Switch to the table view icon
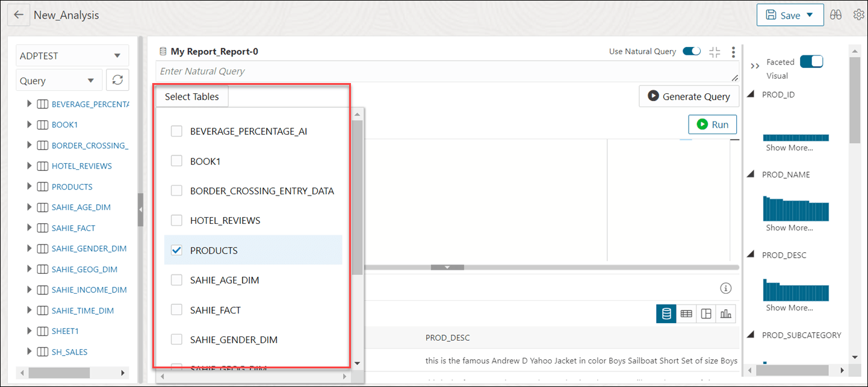This screenshot has width=868, height=387. pos(686,314)
